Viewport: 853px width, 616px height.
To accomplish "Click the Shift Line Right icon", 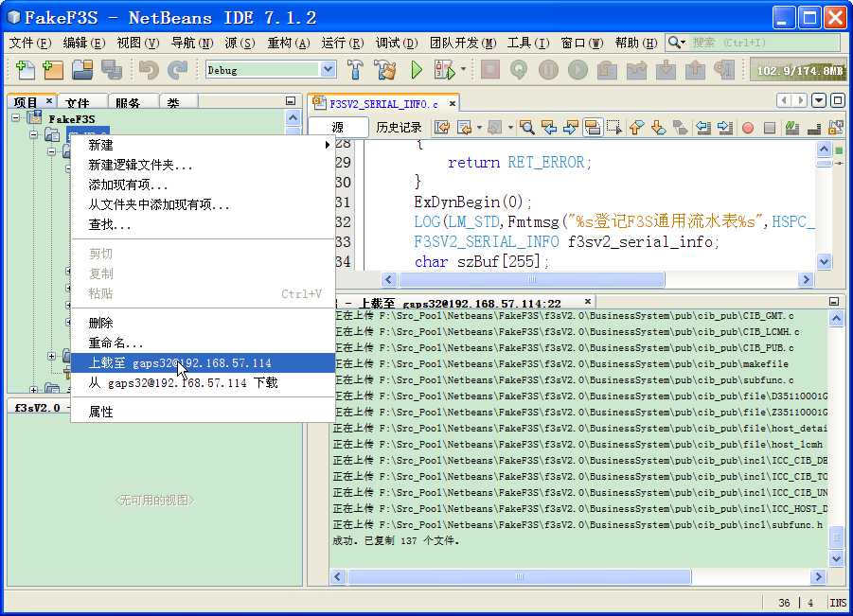I will [725, 128].
